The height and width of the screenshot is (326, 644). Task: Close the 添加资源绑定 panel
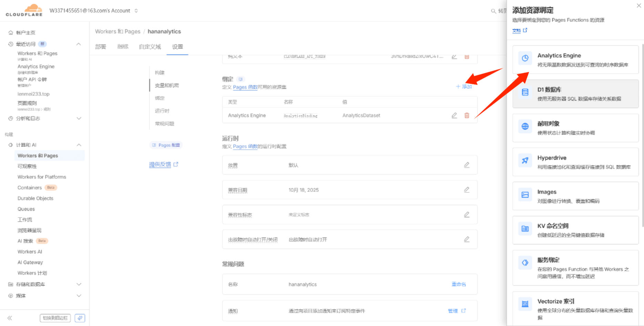pos(639,6)
